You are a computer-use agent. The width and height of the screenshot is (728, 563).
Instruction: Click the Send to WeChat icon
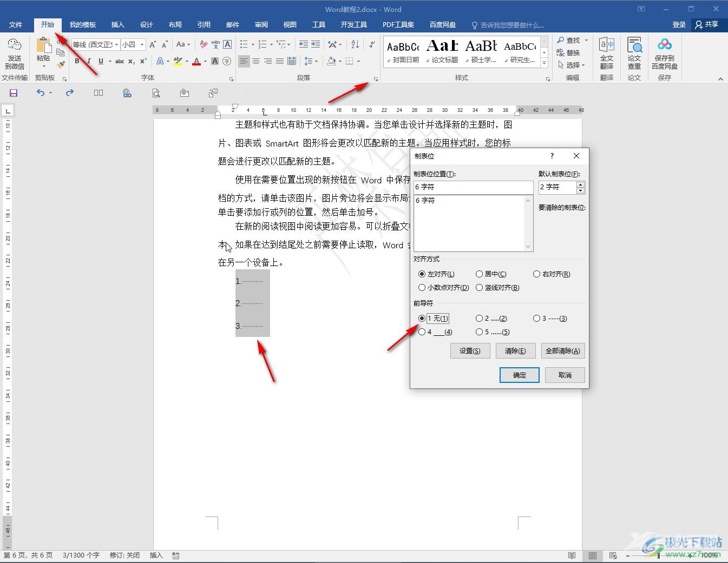[15, 45]
